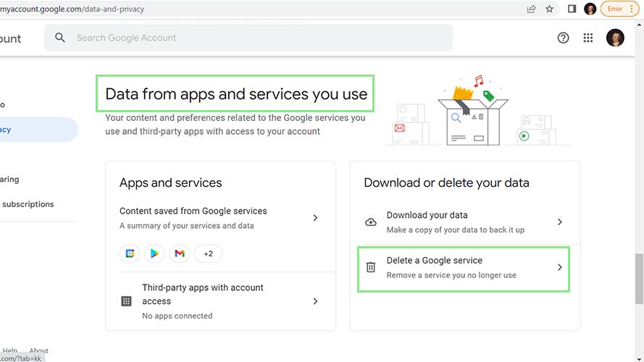The height and width of the screenshot is (362, 644).
Task: Click the trash can delete icon
Action: (x=370, y=267)
